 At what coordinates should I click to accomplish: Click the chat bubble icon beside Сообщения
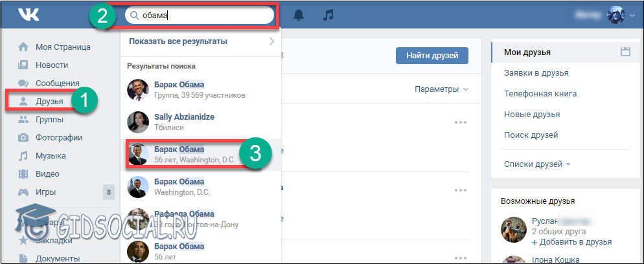click(x=23, y=83)
